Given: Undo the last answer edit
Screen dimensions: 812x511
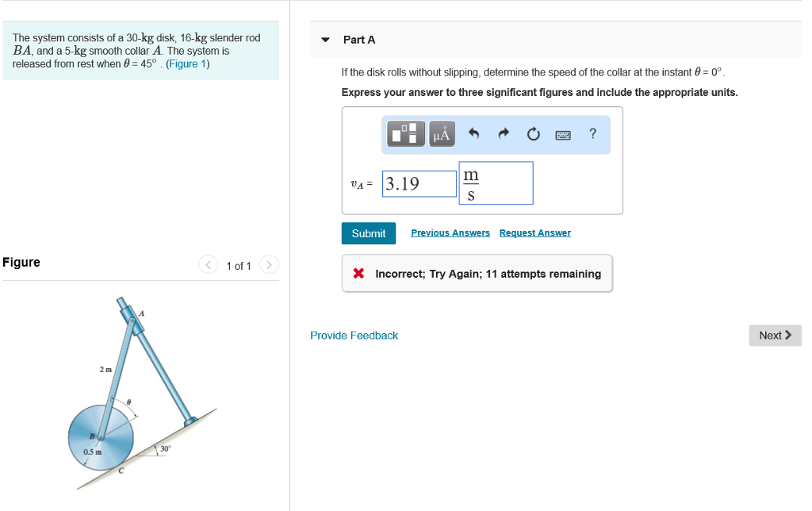Looking at the screenshot, I should (x=475, y=133).
